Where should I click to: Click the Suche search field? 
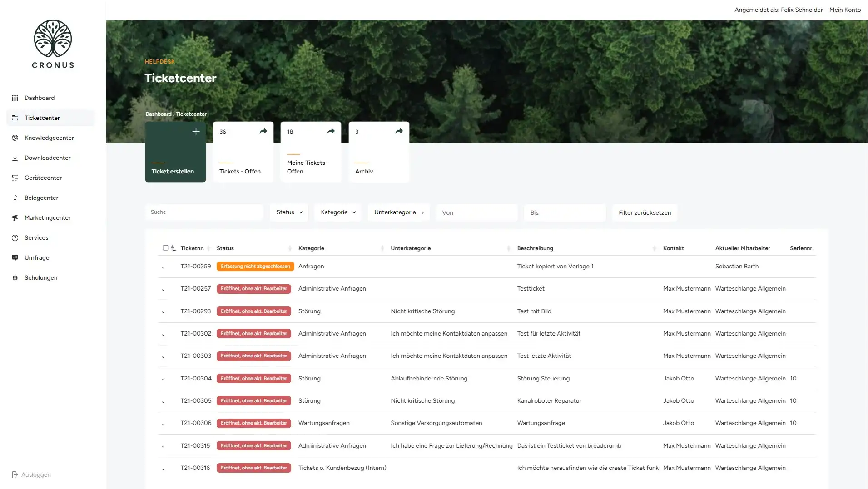pyautogui.click(x=204, y=212)
